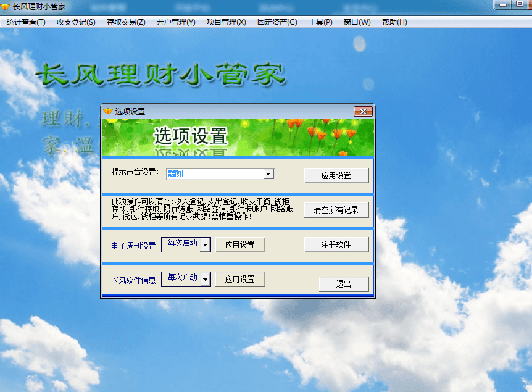Apply settings for 电子周刊设置 row
This screenshot has width=532, height=392.
tap(240, 244)
